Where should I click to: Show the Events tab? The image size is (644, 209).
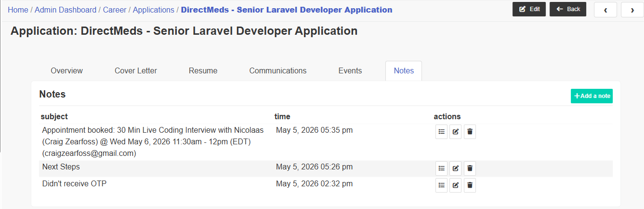(350, 70)
